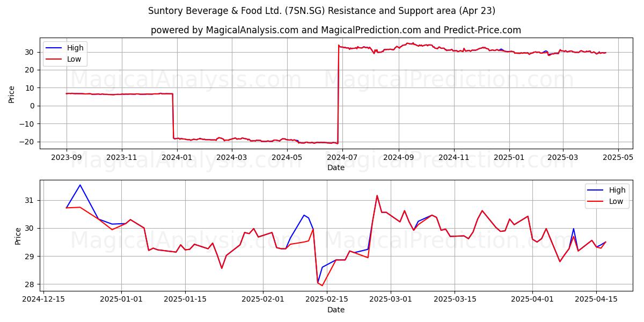Viewport: 644px width, 322px height.
Task: Click the 'Date' axis label under the top chart
Action: (x=336, y=167)
